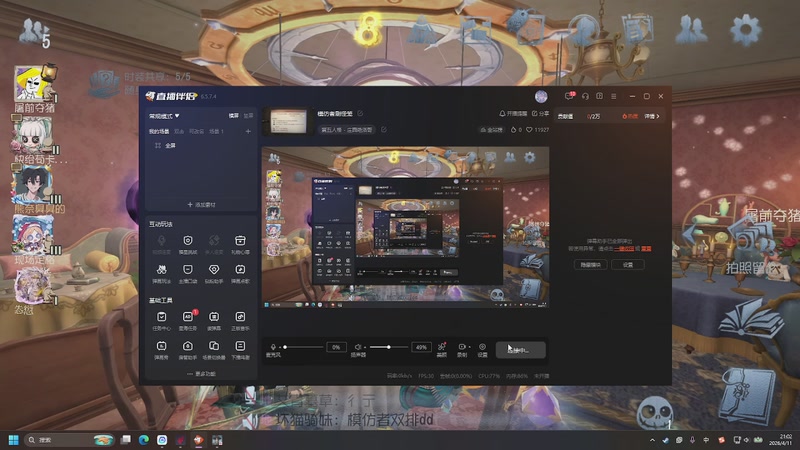Select the third scene tab before 场景 1

point(196,132)
